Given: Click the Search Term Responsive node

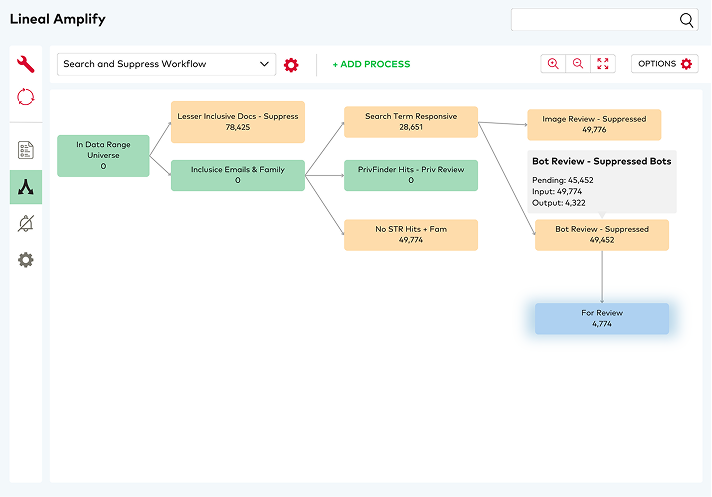Looking at the screenshot, I should 411,122.
